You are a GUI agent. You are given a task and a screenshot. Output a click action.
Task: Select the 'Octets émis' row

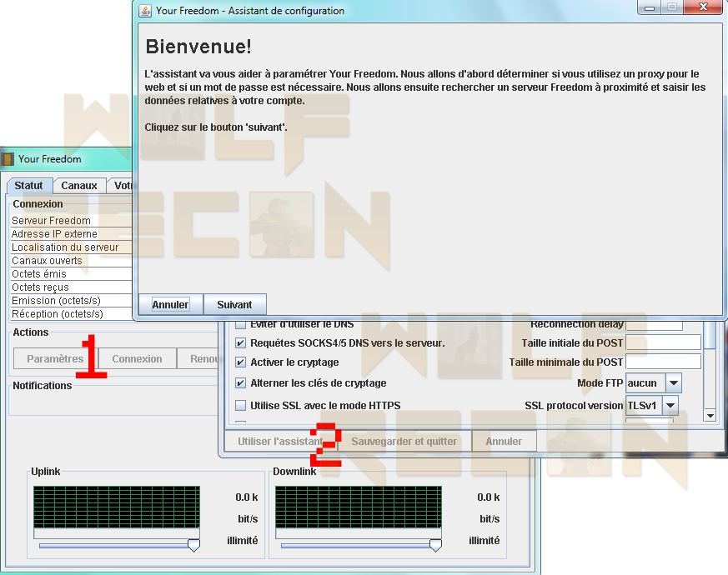click(72, 274)
